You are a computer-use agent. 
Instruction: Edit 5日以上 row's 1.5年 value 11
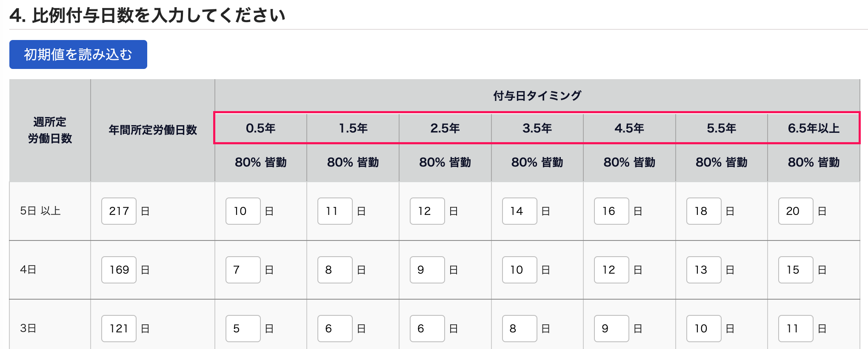coord(335,211)
